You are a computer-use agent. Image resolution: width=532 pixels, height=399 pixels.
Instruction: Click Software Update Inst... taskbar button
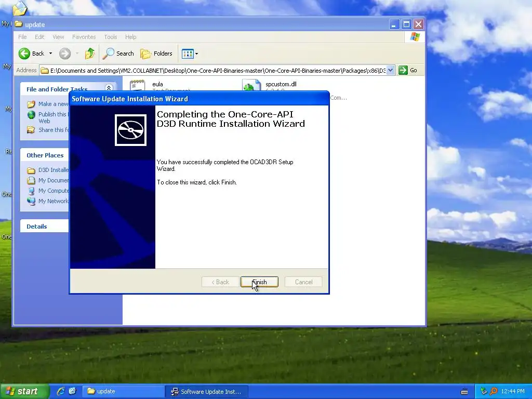(207, 392)
